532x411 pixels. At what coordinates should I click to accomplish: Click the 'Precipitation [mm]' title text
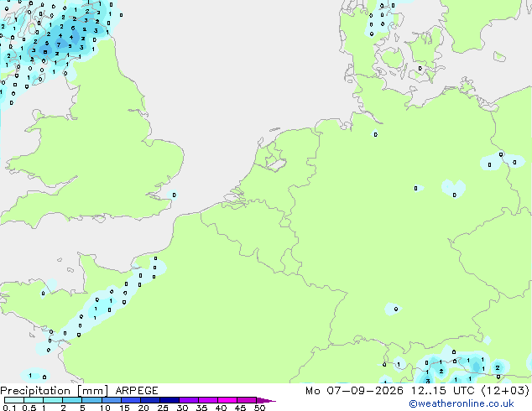coord(55,391)
